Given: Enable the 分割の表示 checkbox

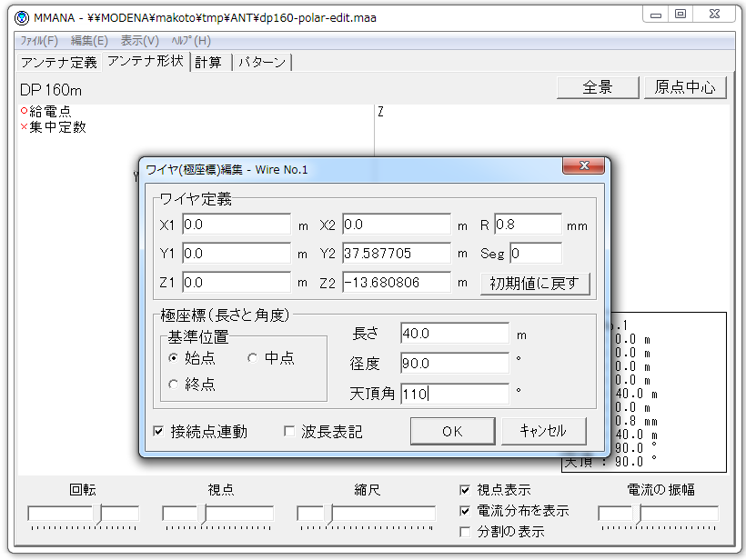Looking at the screenshot, I should point(466,532).
